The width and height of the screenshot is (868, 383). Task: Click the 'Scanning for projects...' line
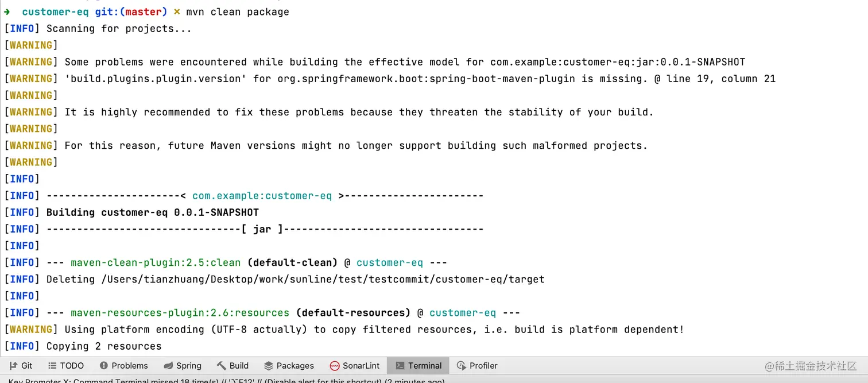coord(98,28)
